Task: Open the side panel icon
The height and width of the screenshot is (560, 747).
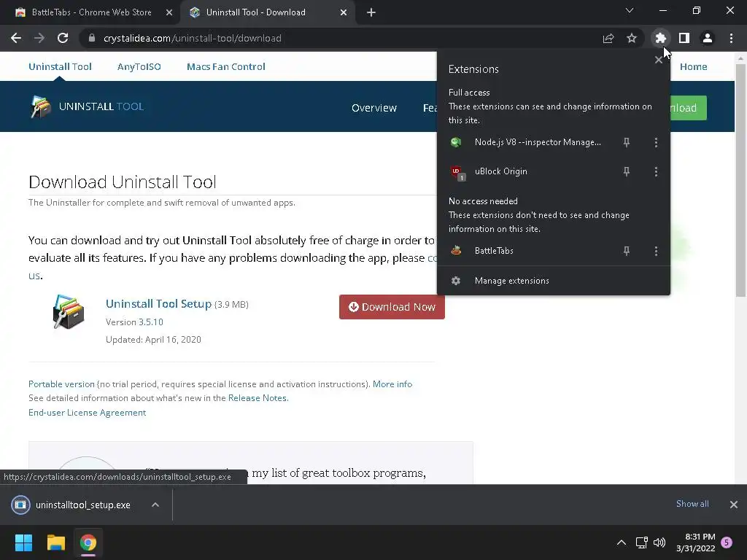Action: point(684,38)
